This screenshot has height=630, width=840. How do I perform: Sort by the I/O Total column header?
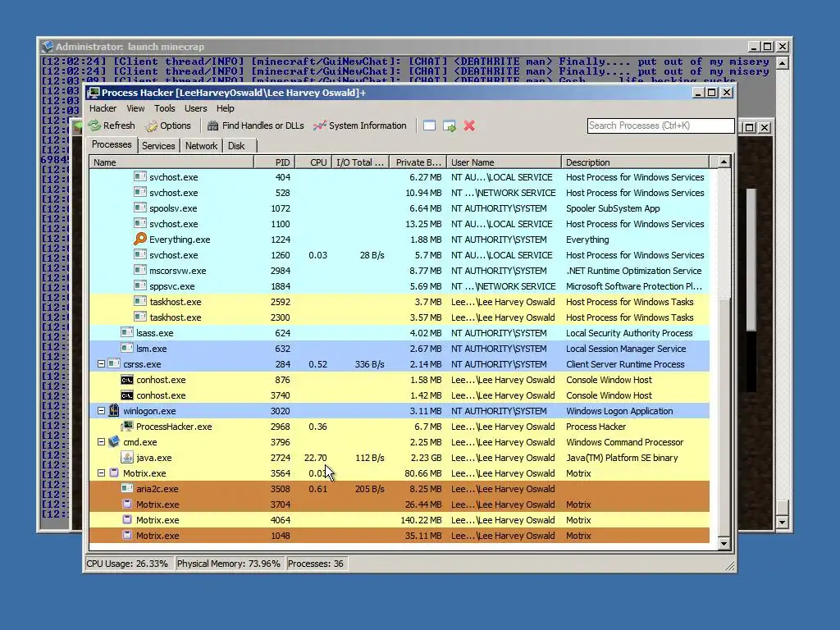(x=360, y=162)
